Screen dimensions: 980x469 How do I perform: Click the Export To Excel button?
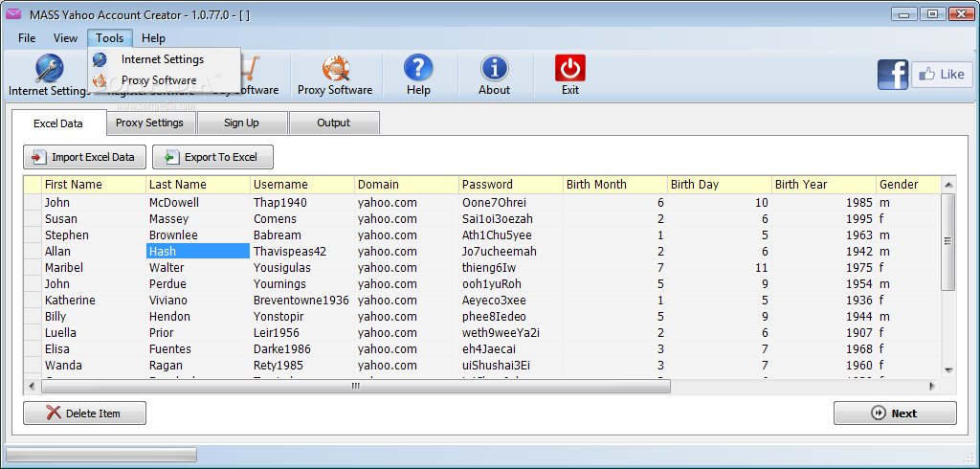[x=212, y=157]
